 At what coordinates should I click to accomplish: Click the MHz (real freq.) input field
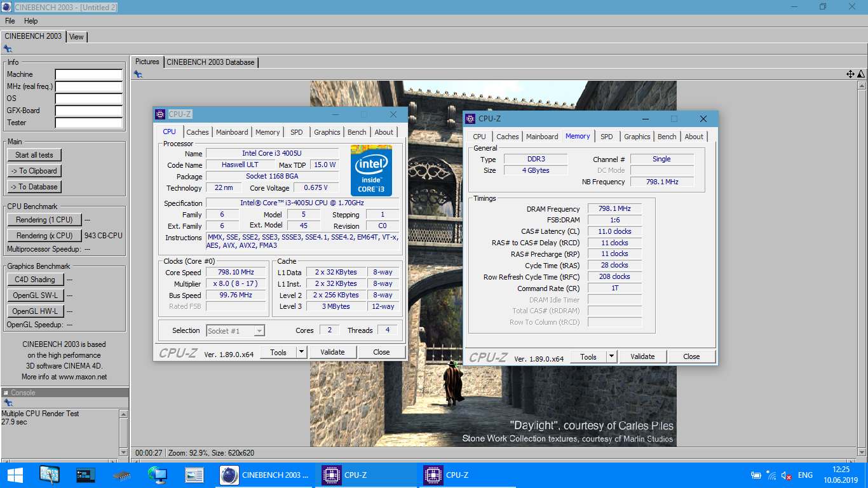[x=88, y=86]
